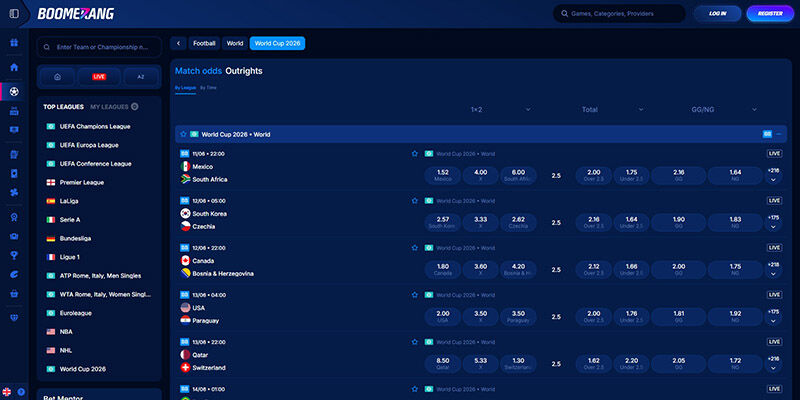
Task: Collapse the World Cup 2026 league with minus icon
Action: [779, 134]
